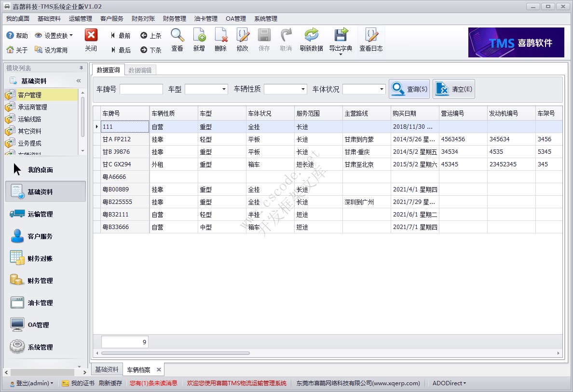Pin the 模块列表 panel

(81, 68)
